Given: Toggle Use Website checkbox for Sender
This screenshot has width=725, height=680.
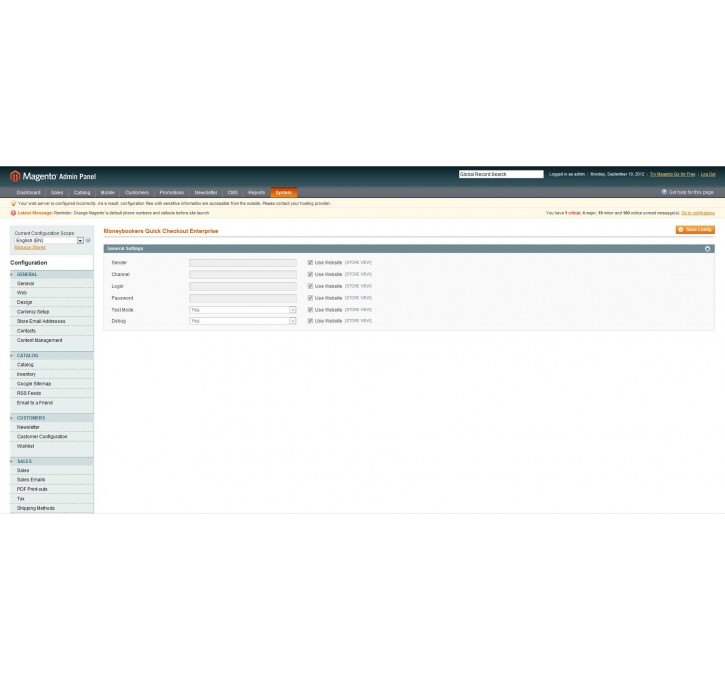Looking at the screenshot, I should [x=311, y=263].
